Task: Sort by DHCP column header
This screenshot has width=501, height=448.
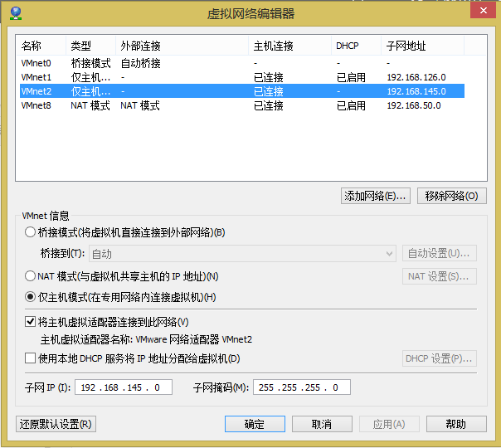Action: coord(357,46)
